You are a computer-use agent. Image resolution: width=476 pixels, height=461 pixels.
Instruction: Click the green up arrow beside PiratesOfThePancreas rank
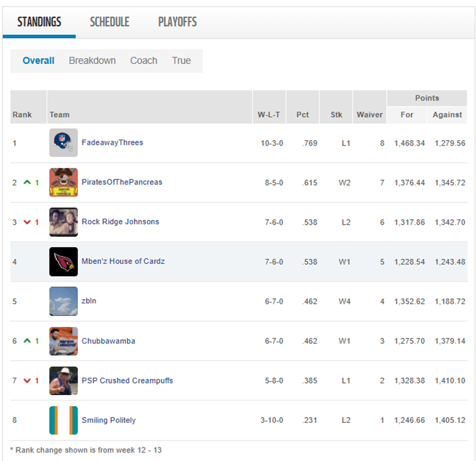[x=27, y=182]
